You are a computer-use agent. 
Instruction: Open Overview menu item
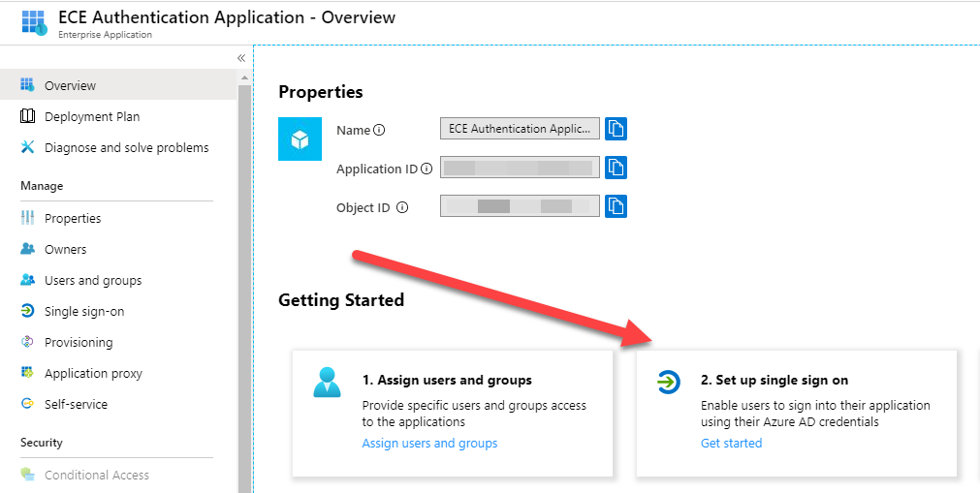click(70, 85)
